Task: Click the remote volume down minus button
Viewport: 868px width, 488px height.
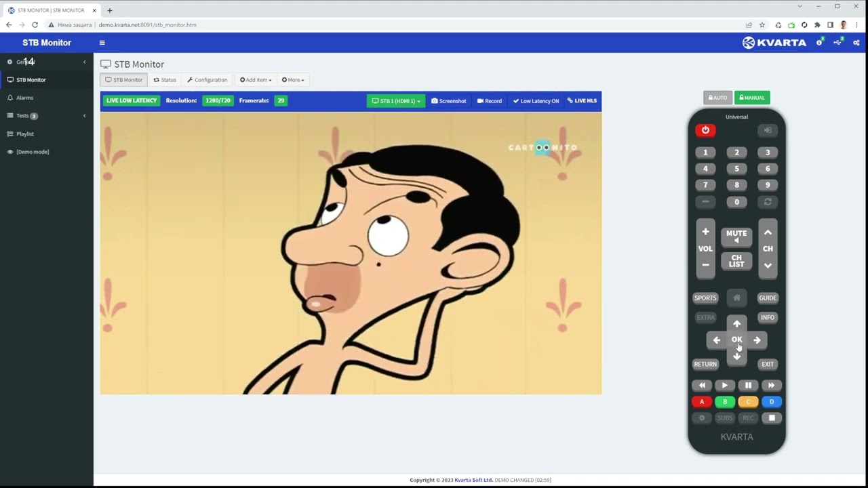Action: pos(705,265)
